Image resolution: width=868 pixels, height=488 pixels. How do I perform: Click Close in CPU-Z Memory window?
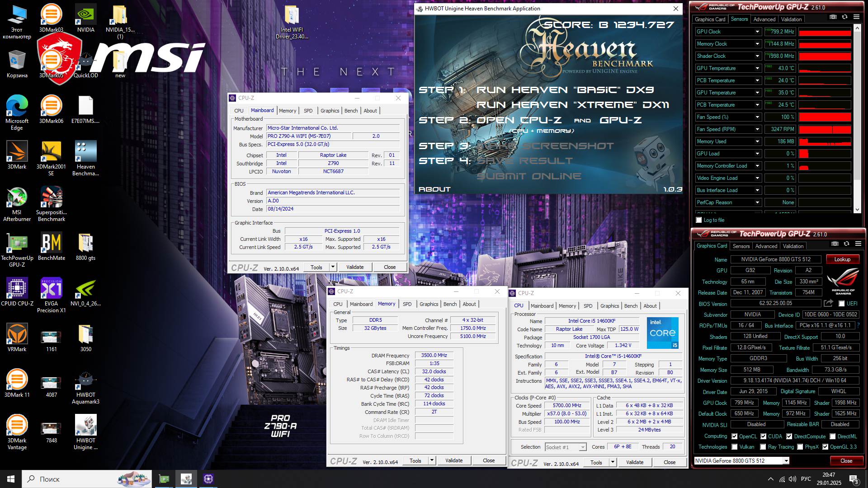[489, 460]
